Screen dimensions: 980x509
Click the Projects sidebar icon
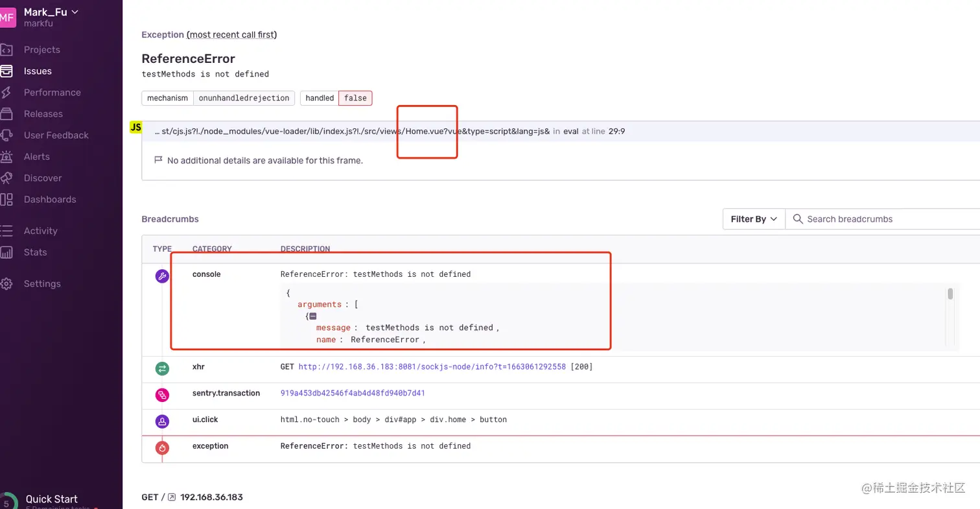(x=6, y=50)
